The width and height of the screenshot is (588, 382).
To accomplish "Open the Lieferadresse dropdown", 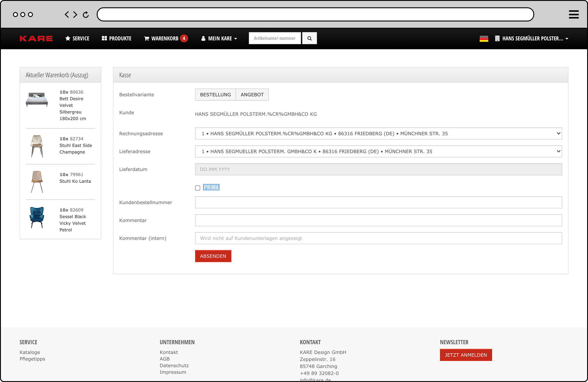I will (x=378, y=151).
